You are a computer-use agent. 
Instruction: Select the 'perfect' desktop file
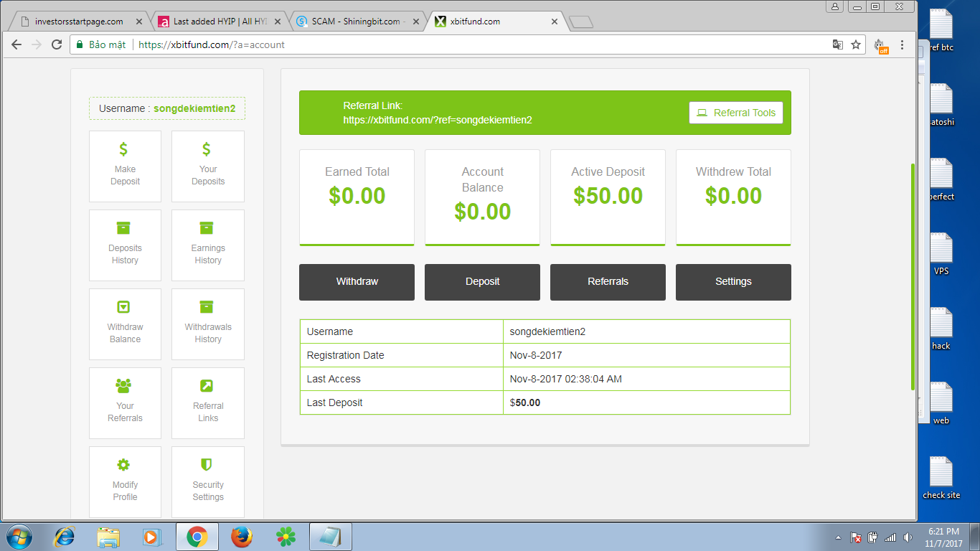(x=941, y=179)
